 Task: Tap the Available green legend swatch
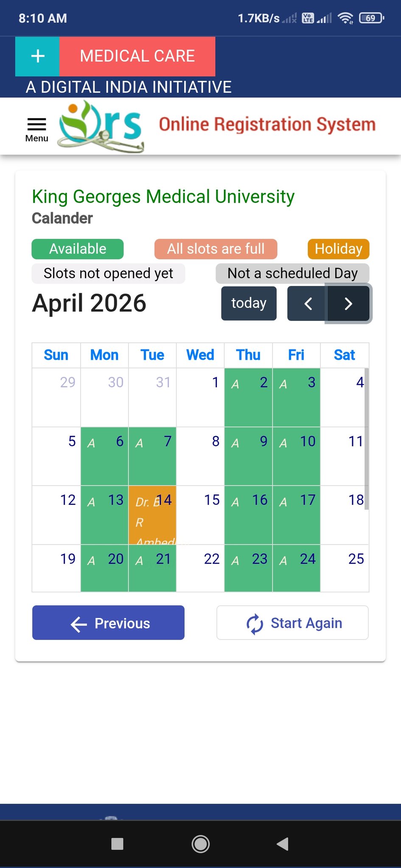coord(78,249)
